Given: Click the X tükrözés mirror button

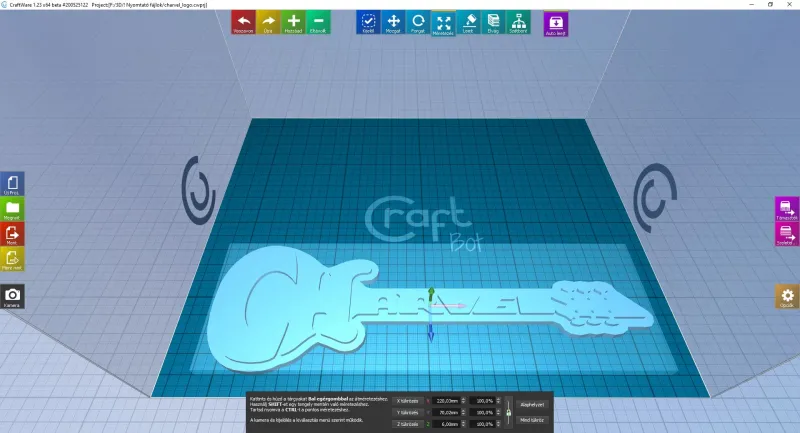Looking at the screenshot, I should (407, 401).
